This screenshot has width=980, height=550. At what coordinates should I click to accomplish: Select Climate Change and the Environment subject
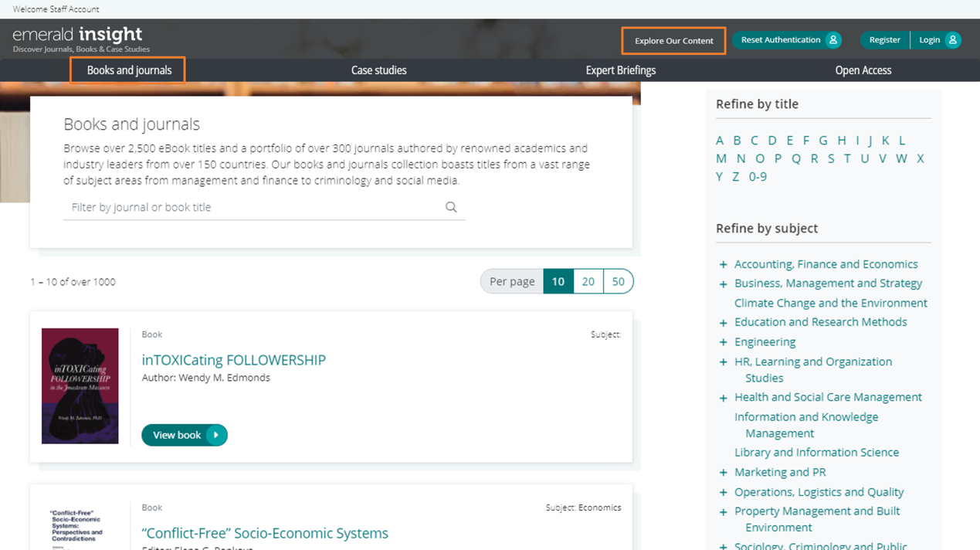pyautogui.click(x=831, y=303)
